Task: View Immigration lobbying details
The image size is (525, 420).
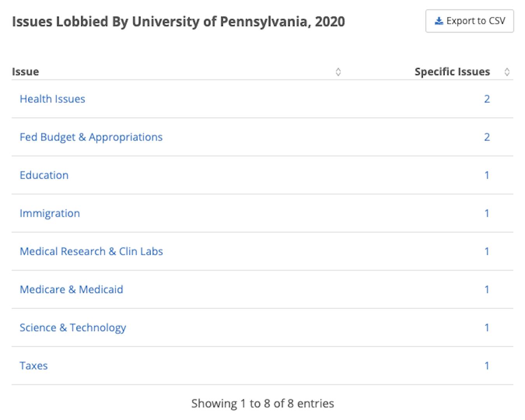Action: click(x=50, y=213)
